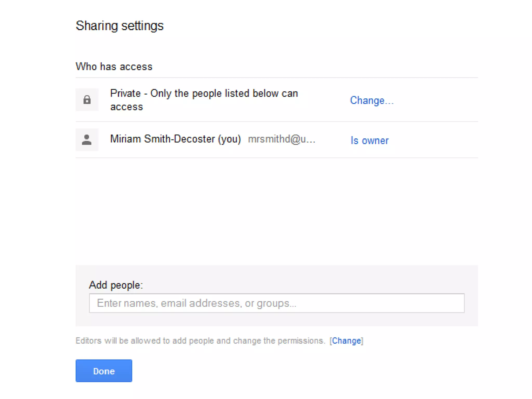The height and width of the screenshot is (399, 532).
Task: Click the word 'permissions' in the editors note
Action: [x=301, y=341]
